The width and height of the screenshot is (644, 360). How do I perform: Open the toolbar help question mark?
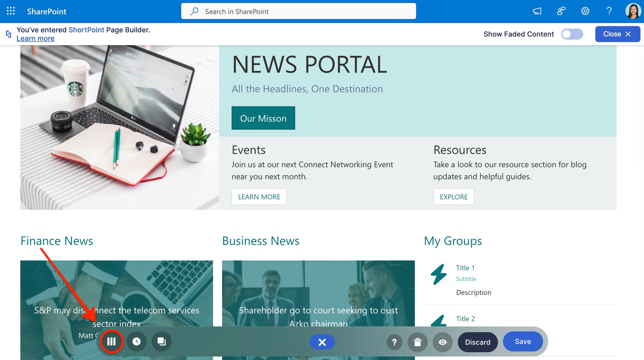[394, 342]
